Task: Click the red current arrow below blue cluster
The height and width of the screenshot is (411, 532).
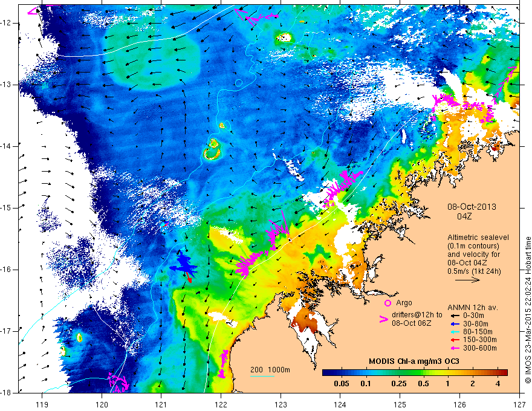Action: pos(189,278)
